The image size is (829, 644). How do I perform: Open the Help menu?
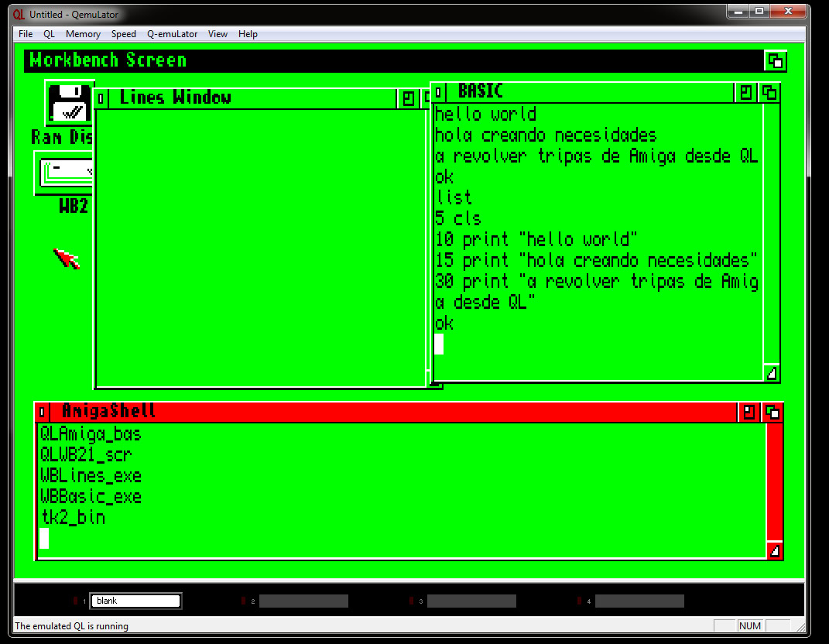coord(248,34)
